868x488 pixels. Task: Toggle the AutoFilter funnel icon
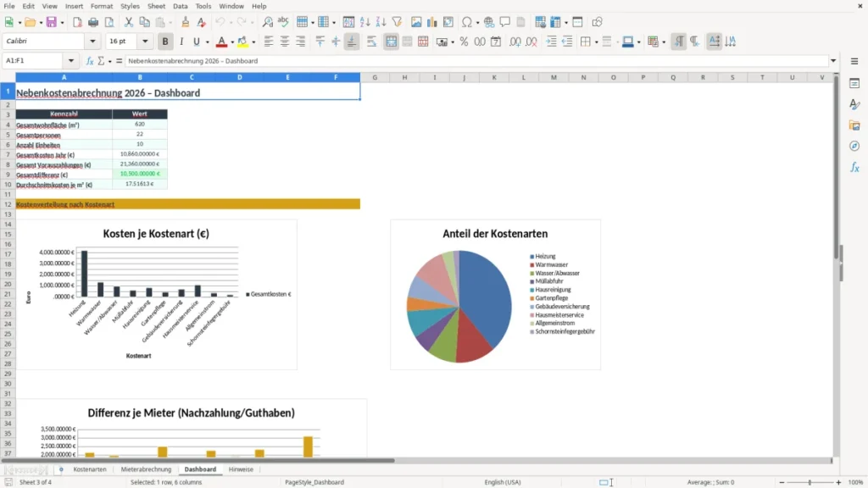point(397,22)
